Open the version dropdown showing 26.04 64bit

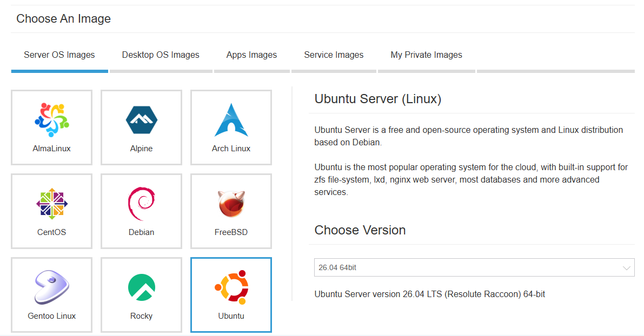(474, 267)
